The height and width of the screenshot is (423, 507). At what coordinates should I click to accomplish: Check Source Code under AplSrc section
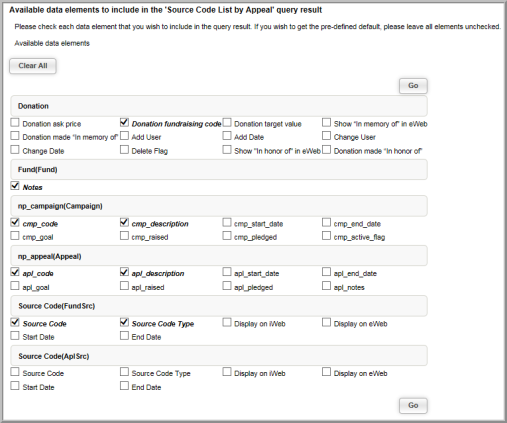click(x=15, y=372)
